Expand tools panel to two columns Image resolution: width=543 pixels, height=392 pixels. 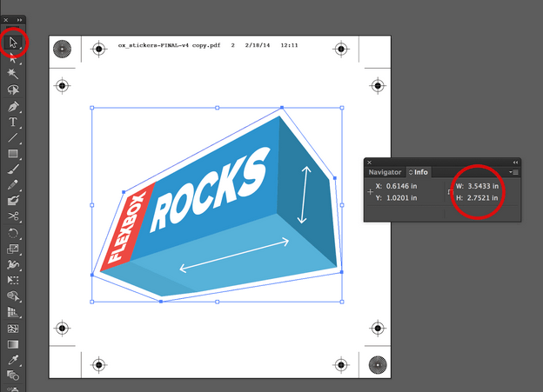tap(19, 20)
